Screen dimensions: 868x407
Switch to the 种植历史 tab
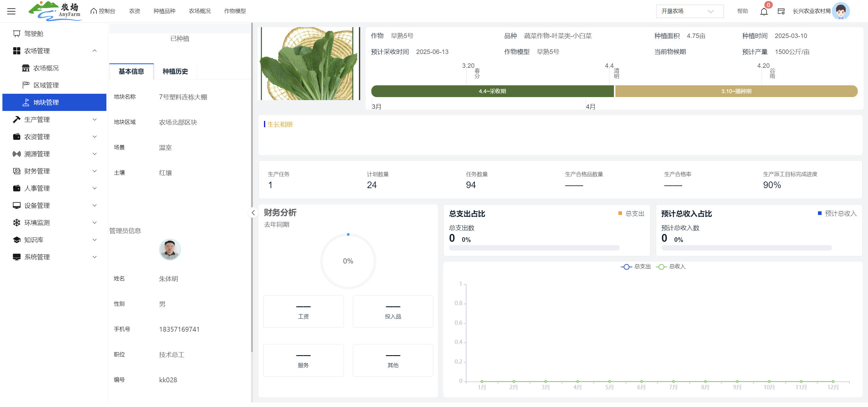[x=175, y=71]
